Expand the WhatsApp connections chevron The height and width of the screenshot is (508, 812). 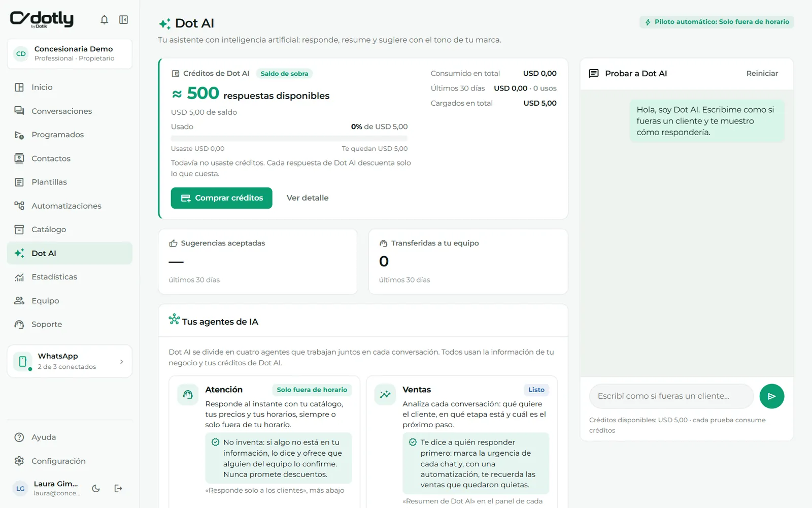click(x=121, y=362)
